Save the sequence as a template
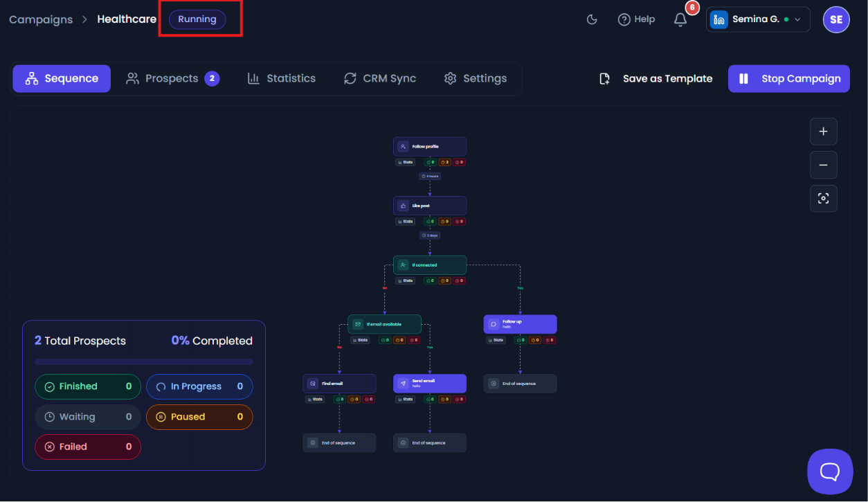 point(655,78)
